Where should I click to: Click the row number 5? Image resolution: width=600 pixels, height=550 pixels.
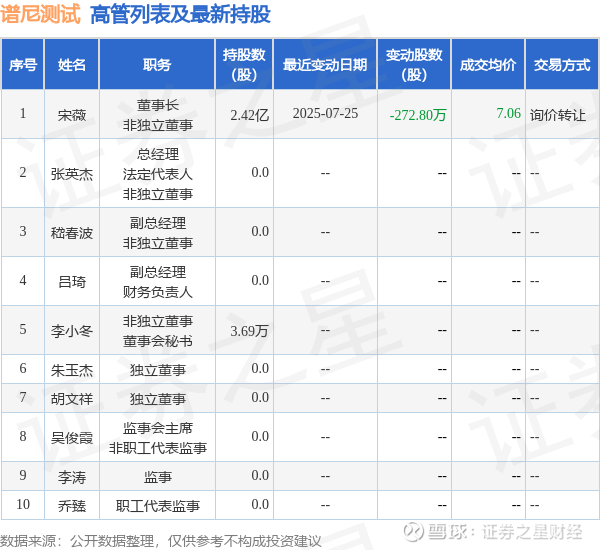tap(23, 330)
